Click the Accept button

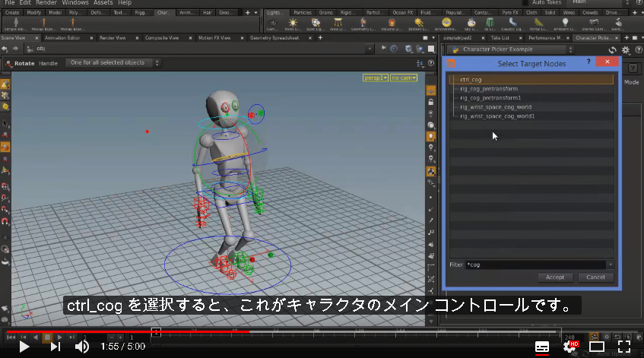click(x=554, y=277)
